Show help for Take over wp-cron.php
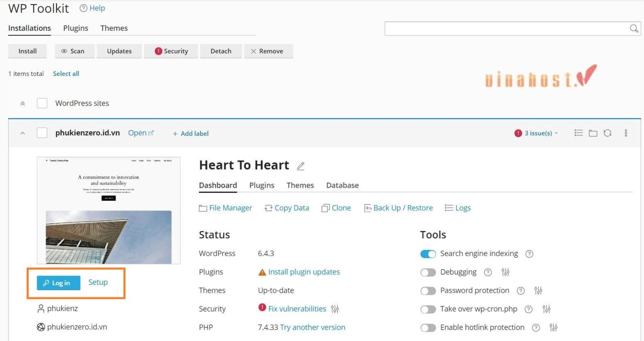Viewport: 644px width, 341px height. tap(529, 309)
